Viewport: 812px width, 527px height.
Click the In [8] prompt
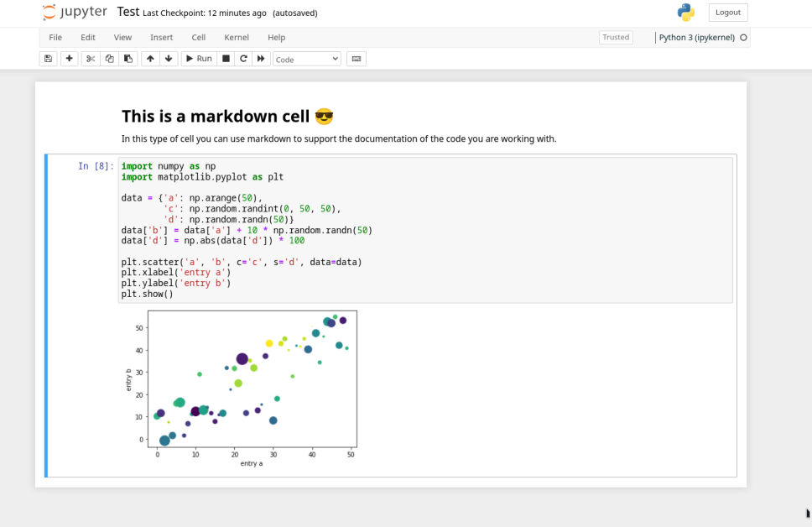96,166
